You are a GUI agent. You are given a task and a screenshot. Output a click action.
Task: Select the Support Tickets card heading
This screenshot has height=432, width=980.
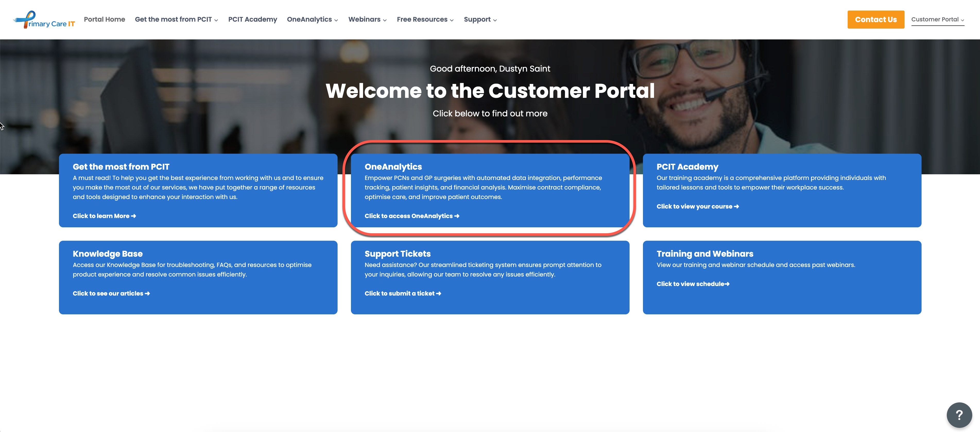pyautogui.click(x=398, y=254)
